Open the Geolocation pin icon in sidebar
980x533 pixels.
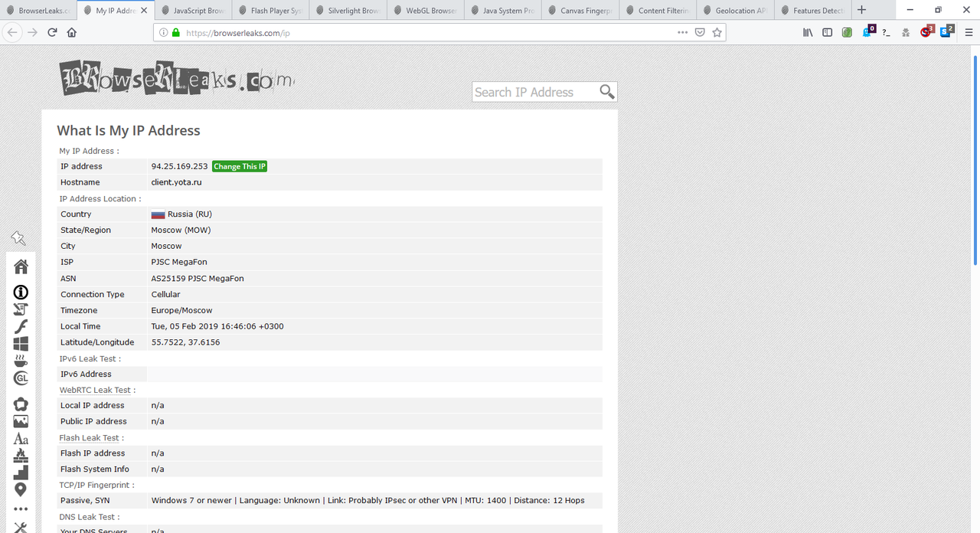point(21,489)
